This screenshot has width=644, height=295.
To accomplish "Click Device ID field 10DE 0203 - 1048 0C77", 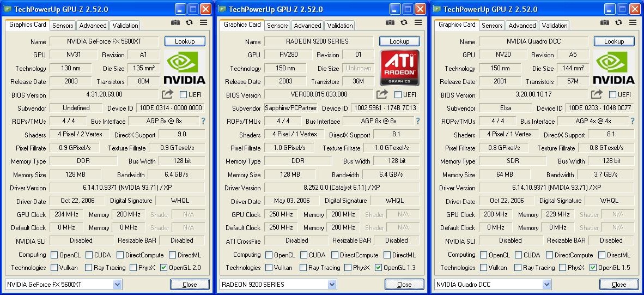I will pyautogui.click(x=600, y=108).
